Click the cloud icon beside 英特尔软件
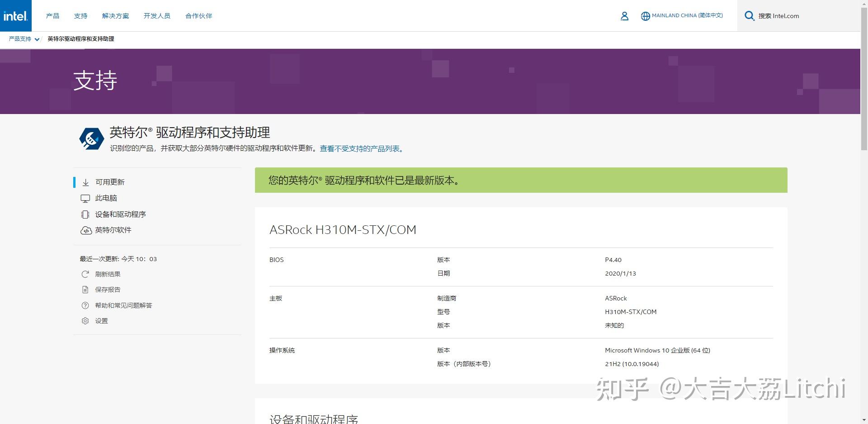Screen dimensions: 868x424 [x=86, y=230]
